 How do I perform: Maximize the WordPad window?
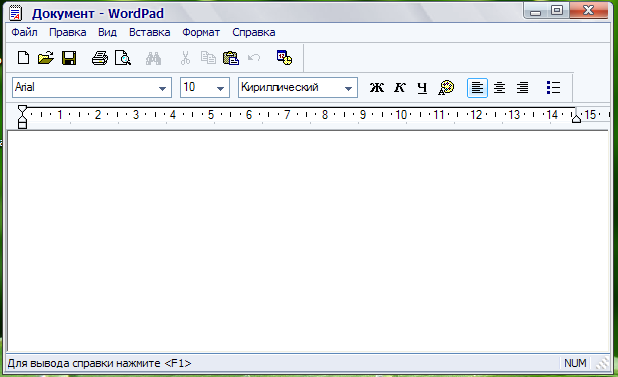click(557, 11)
